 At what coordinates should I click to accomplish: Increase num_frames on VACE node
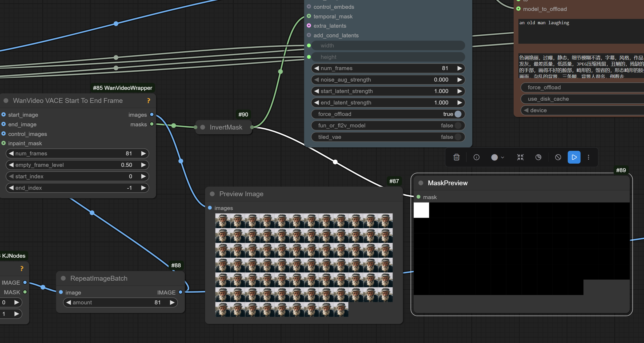[x=143, y=154]
